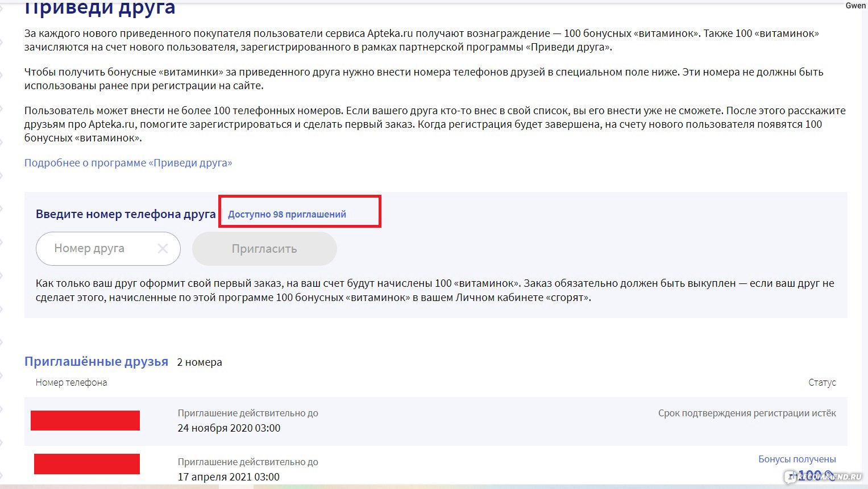Viewport: 868px width, 489px height.
Task: Click the 'Приглашённые друзья' heading
Action: [x=96, y=362]
